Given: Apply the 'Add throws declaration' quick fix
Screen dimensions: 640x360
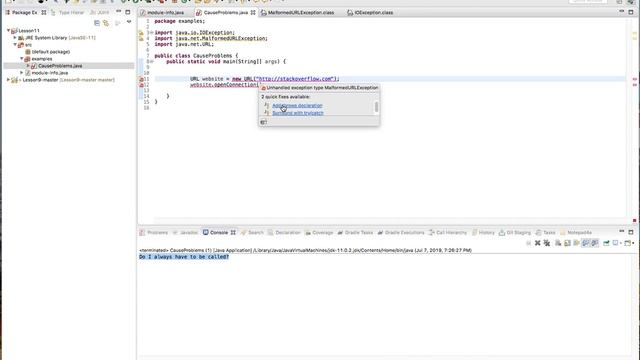Looking at the screenshot, I should [x=297, y=106].
